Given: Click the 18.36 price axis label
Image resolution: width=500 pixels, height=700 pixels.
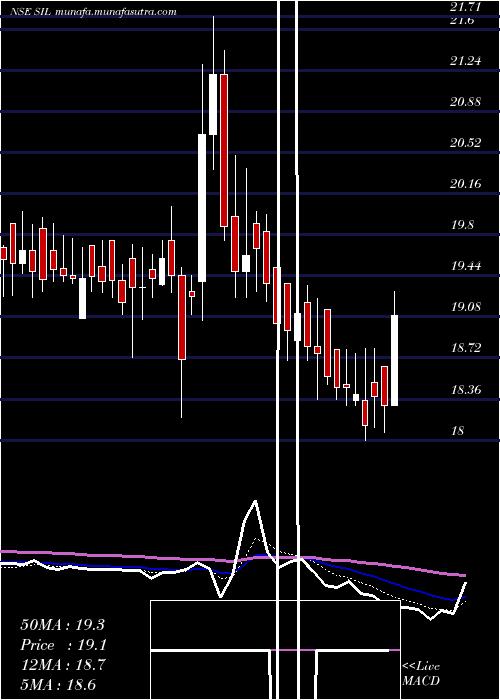Looking at the screenshot, I should (x=466, y=389).
